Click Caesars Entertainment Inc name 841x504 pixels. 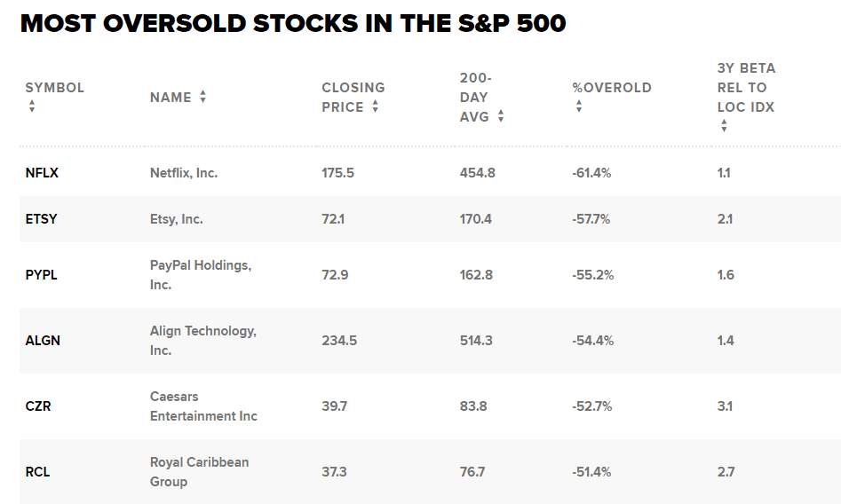[203, 406]
